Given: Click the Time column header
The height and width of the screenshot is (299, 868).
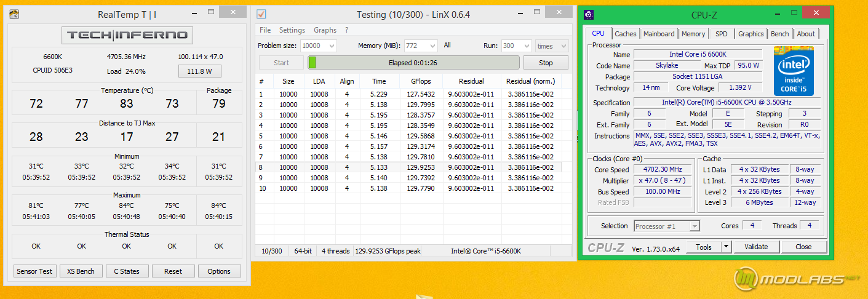Looking at the screenshot, I should [x=379, y=81].
